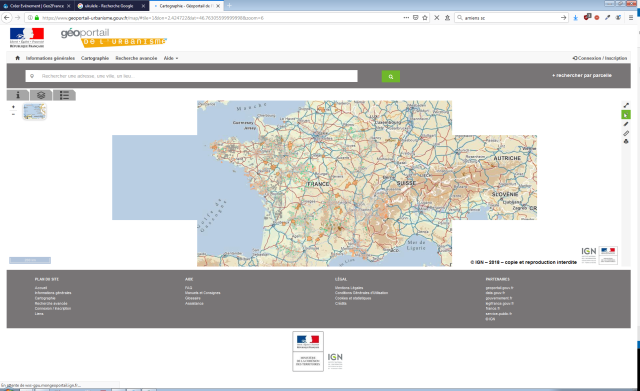Viewport: 640px width, 391px height.
Task: Open the map layers panel tab
Action: pyautogui.click(x=41, y=95)
